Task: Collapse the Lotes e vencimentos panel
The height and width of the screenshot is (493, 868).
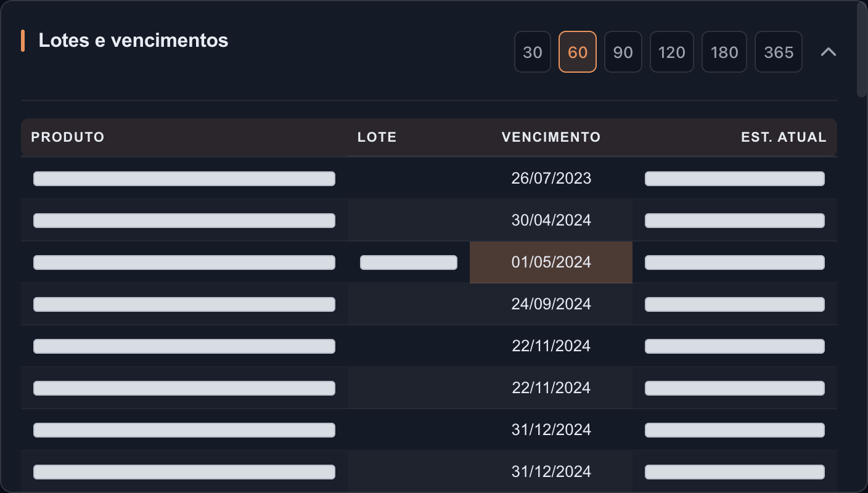Action: coord(829,52)
